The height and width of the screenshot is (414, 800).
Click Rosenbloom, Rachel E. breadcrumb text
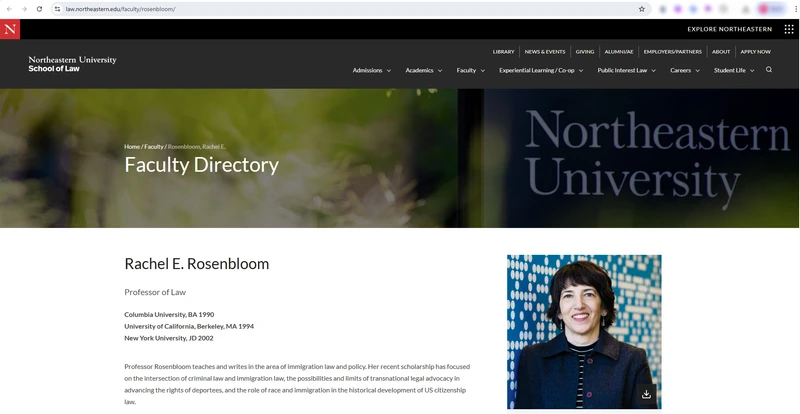(x=196, y=147)
